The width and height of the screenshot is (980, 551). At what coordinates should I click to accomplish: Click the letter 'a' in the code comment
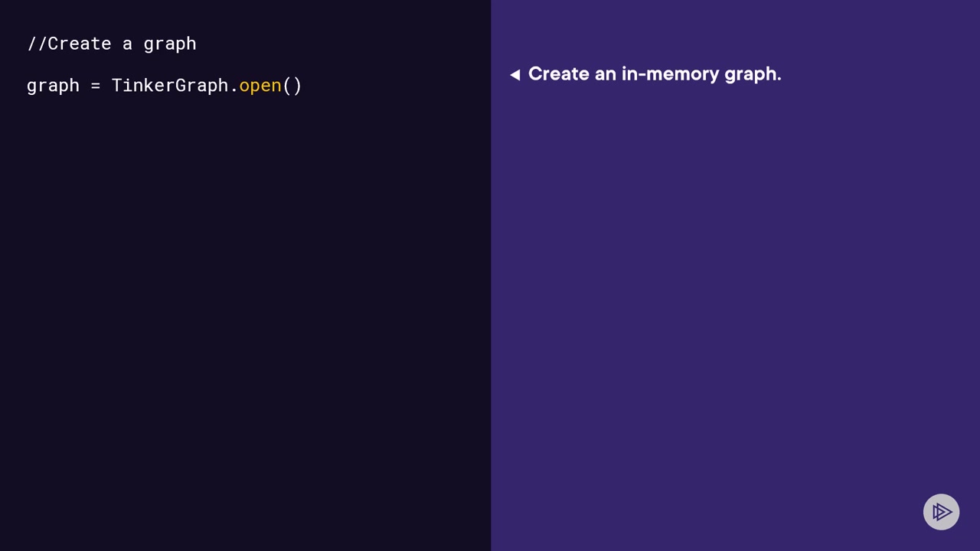point(127,44)
